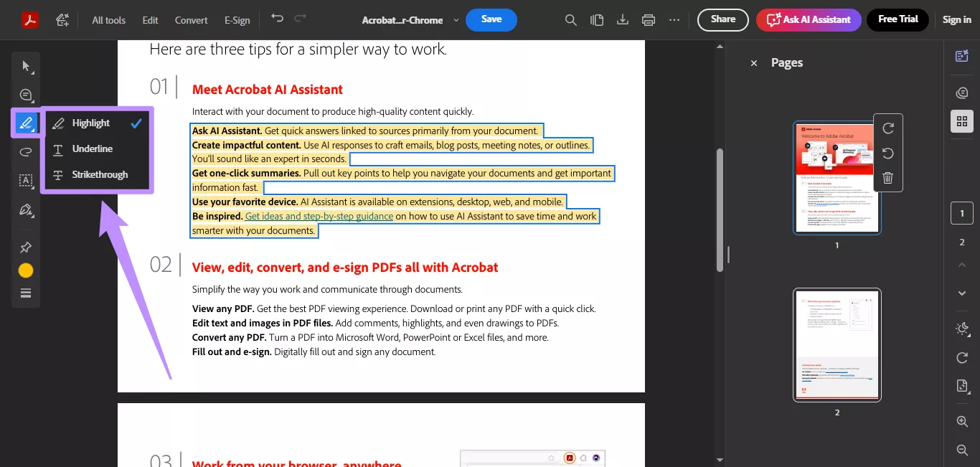Select the highlighter pen tool
Viewport: 980px width, 467px height.
pos(26,123)
